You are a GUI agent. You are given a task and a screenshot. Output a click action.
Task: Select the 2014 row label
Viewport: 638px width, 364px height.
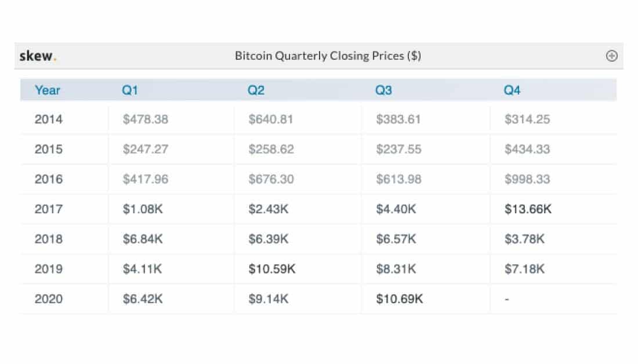pyautogui.click(x=49, y=120)
